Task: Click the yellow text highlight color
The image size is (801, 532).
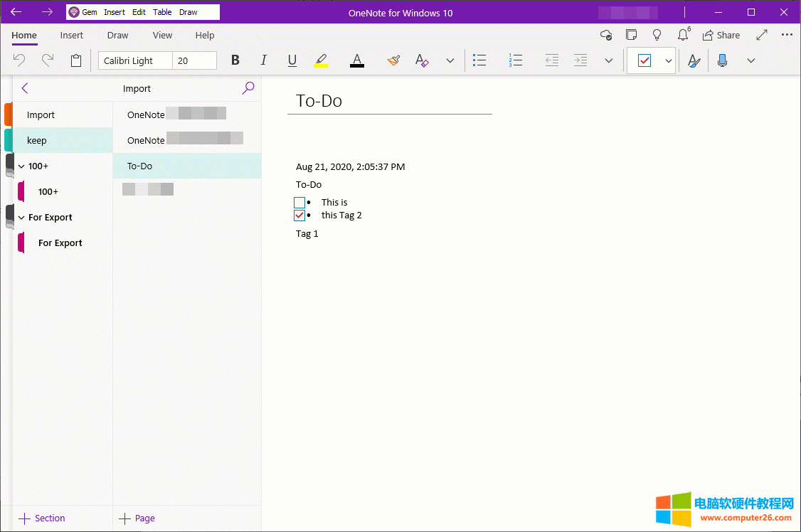Action: pyautogui.click(x=321, y=61)
